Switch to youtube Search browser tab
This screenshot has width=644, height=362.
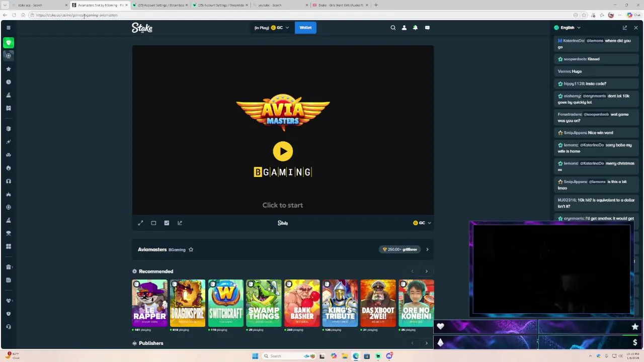[279, 5]
